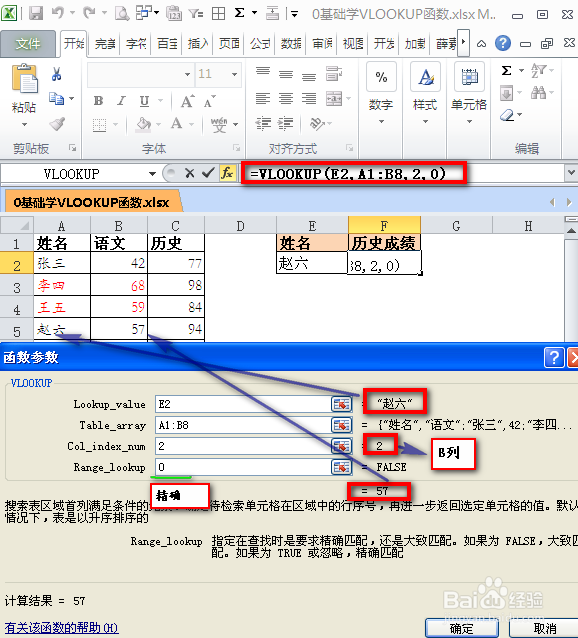
Task: Collapse dialog via Lookup_value range selector
Action: point(341,404)
